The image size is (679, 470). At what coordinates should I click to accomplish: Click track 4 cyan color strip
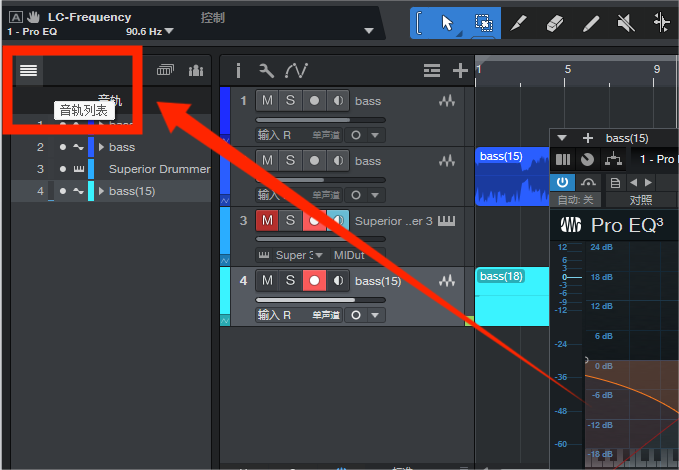pyautogui.click(x=225, y=296)
